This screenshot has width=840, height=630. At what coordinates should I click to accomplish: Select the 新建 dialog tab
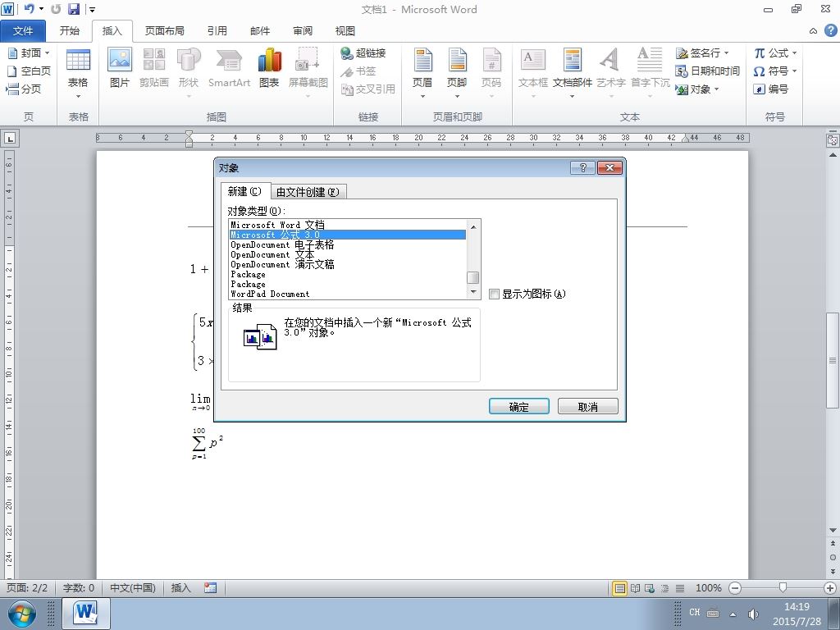244,191
